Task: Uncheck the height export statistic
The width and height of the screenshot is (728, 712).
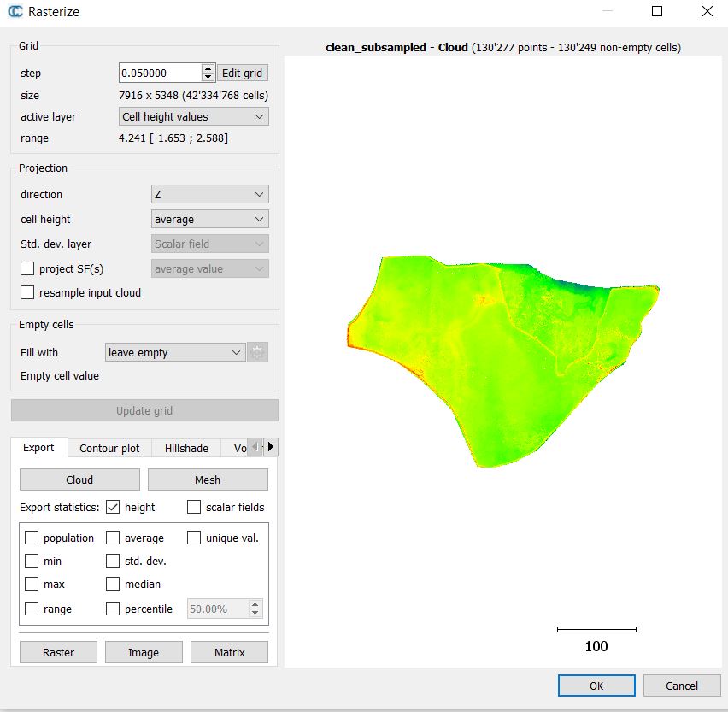Action: click(x=114, y=507)
